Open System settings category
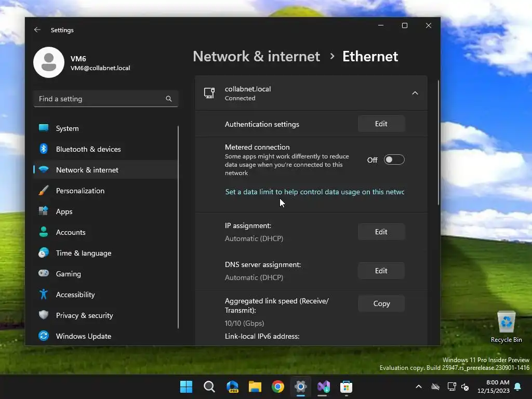This screenshot has width=532, height=399. pos(105,128)
